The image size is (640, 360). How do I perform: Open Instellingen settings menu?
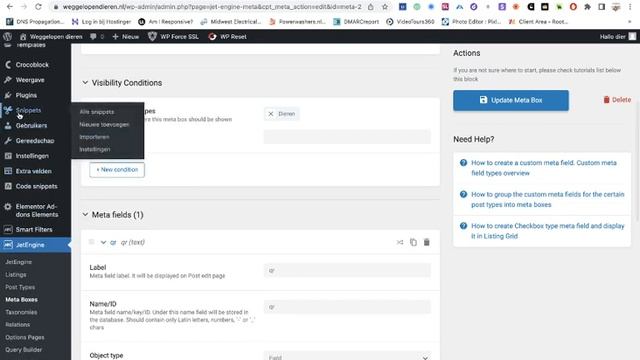[32, 156]
